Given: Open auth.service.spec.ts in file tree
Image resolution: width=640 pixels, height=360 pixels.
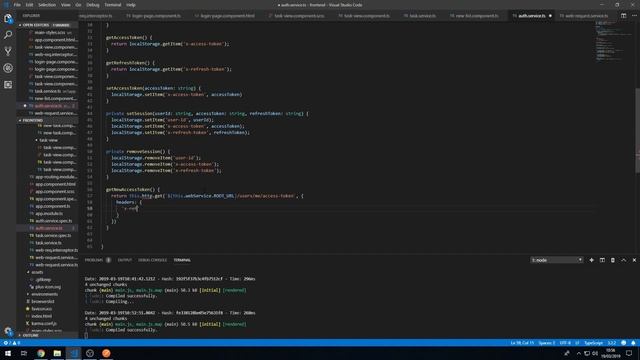Looking at the screenshot, I should coord(53,221).
